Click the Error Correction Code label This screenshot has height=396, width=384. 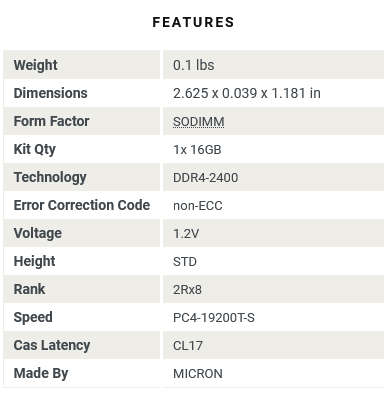pyautogui.click(x=82, y=205)
